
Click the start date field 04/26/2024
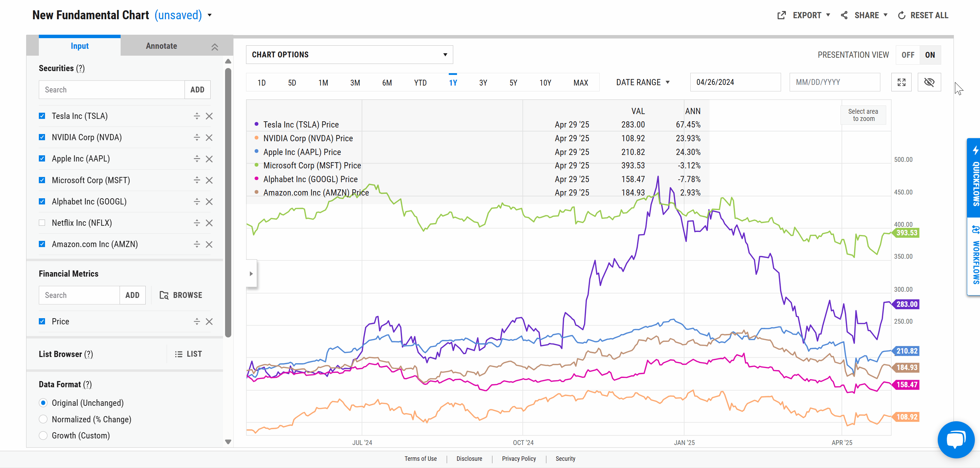[x=735, y=82]
